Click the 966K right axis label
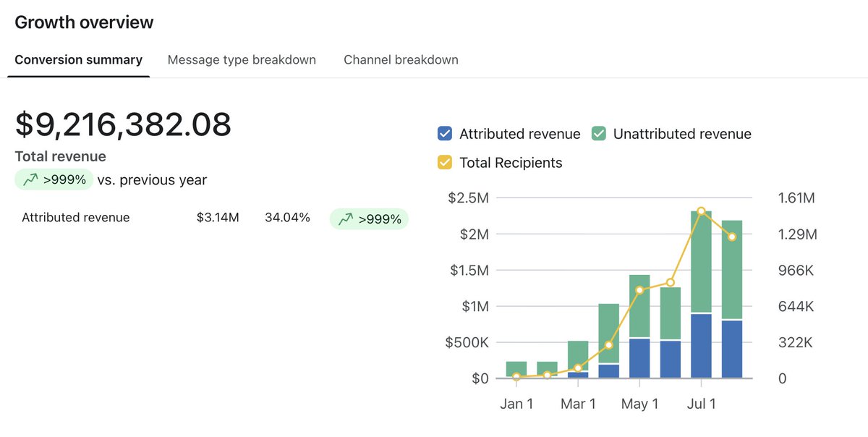 tap(796, 270)
